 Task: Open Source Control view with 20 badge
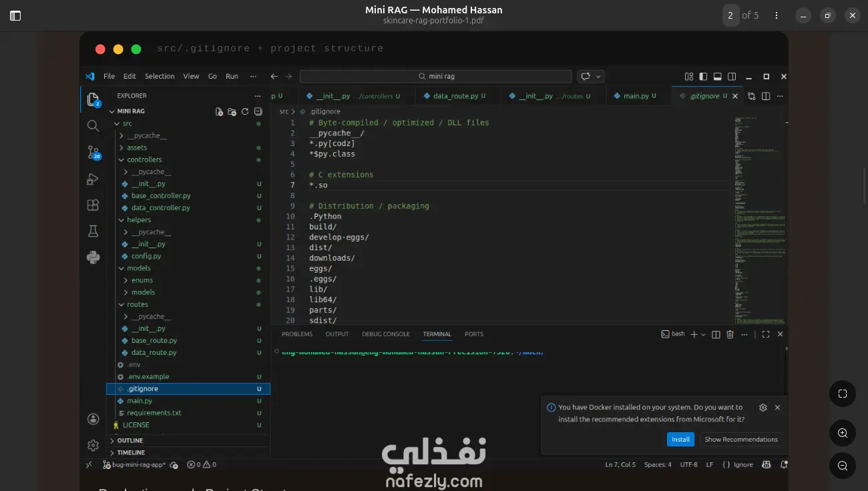pyautogui.click(x=93, y=153)
